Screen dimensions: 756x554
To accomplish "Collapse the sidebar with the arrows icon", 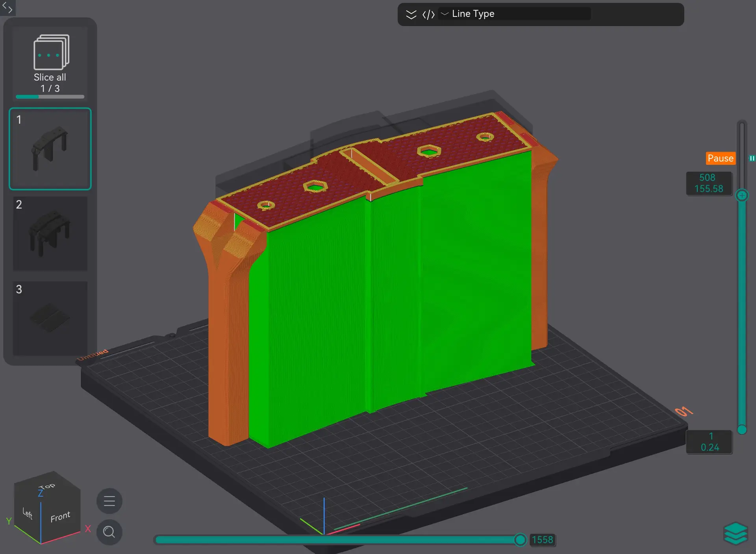I will click(7, 7).
